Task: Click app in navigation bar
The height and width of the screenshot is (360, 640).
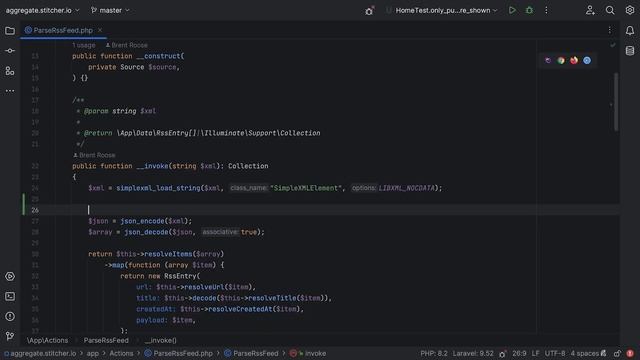Action: click(93, 353)
